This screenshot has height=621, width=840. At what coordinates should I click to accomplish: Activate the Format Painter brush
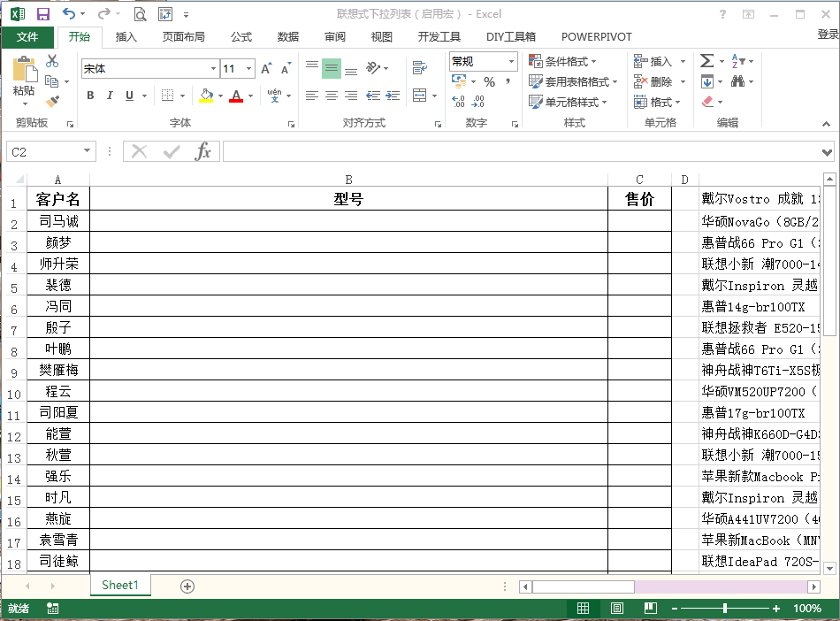pyautogui.click(x=52, y=101)
